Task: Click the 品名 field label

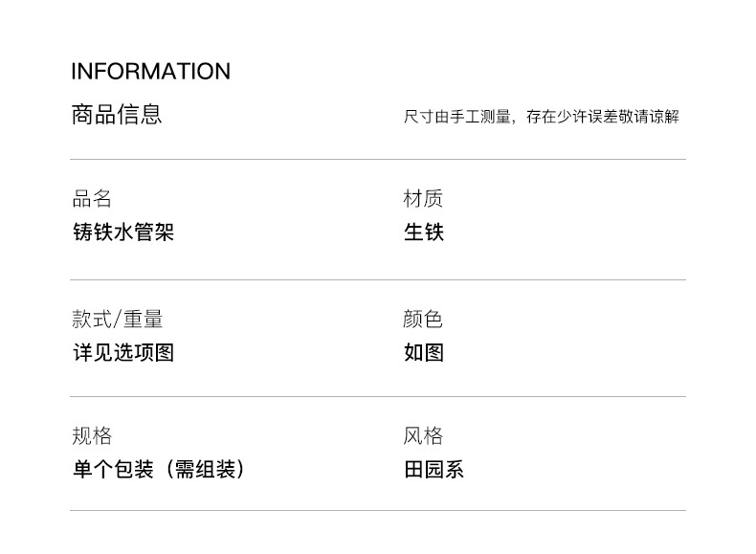Action: (92, 199)
